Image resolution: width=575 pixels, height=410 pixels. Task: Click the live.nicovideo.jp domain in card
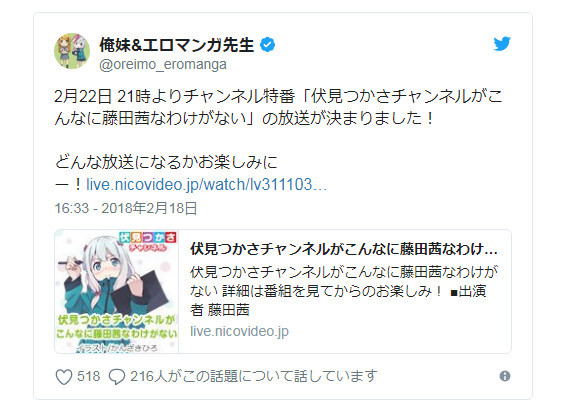(x=239, y=331)
